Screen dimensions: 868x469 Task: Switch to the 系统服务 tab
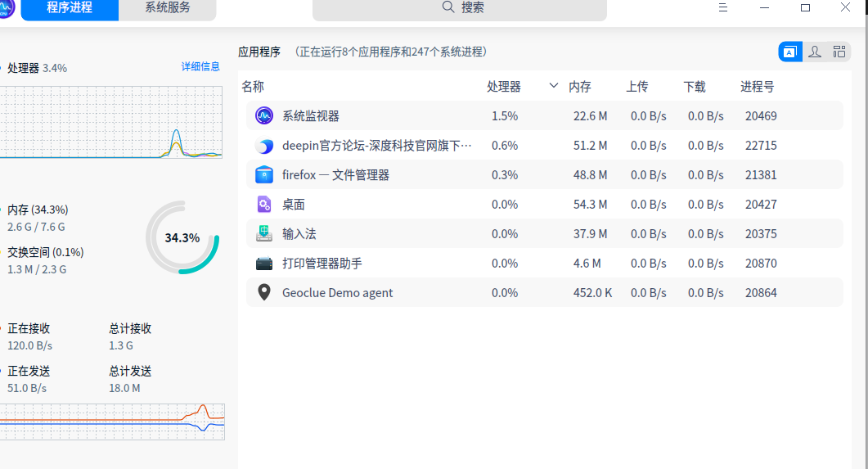(x=167, y=9)
